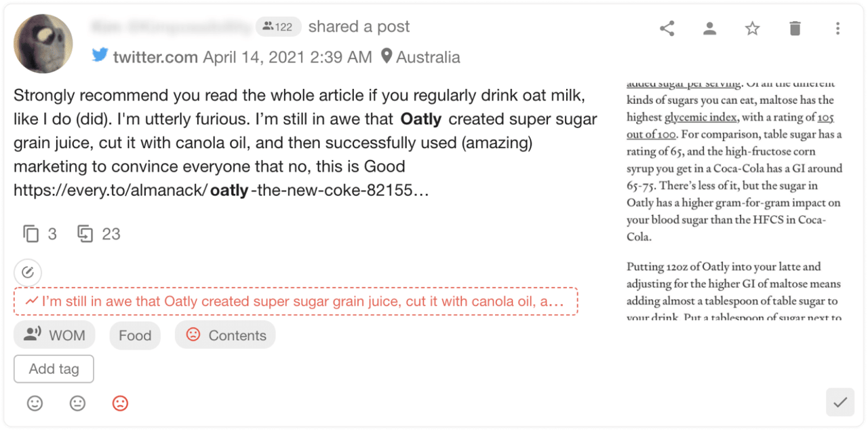Star this post as favorite

(752, 29)
